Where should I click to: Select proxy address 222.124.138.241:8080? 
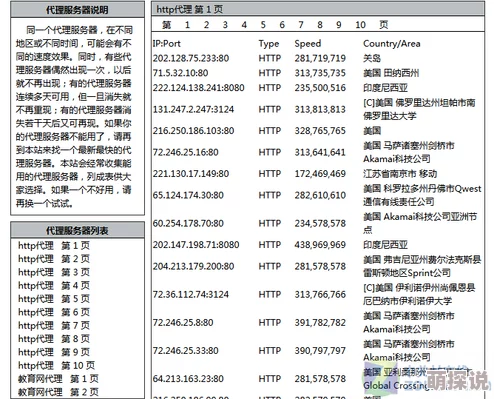199,88
